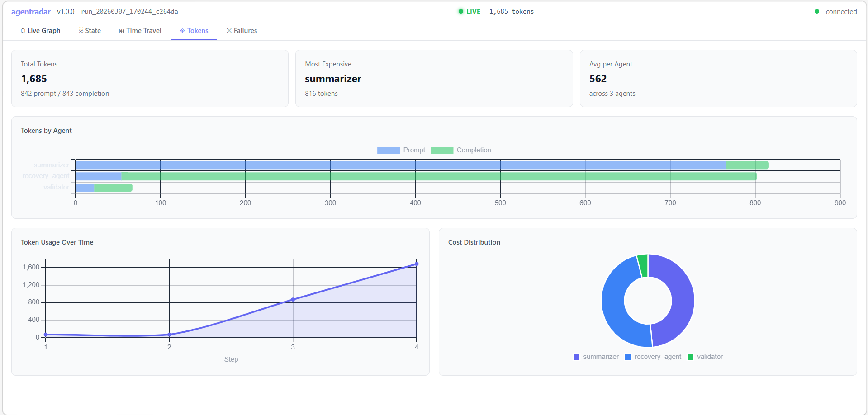Screen dimensions: 868x415
Task: Open the Failures tab
Action: tap(242, 31)
